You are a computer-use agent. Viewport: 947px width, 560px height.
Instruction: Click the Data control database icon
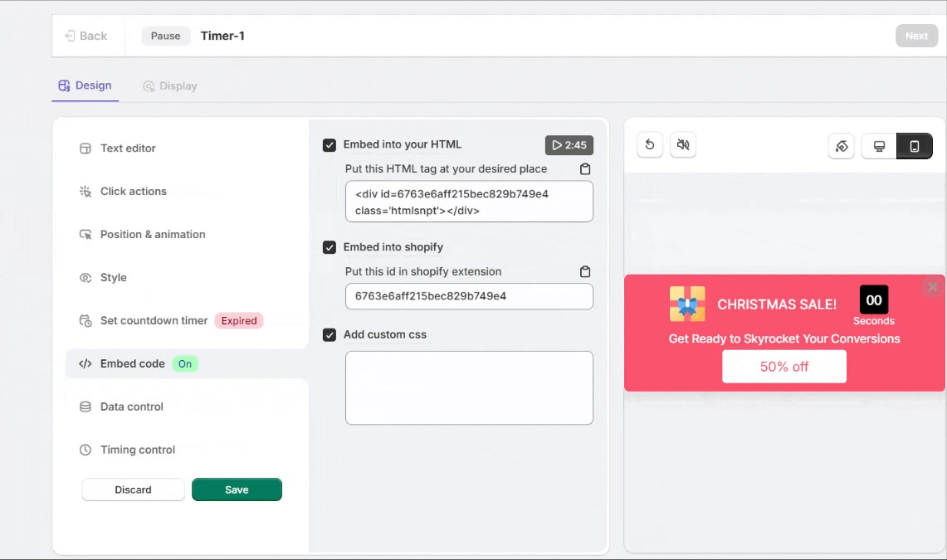click(x=85, y=407)
